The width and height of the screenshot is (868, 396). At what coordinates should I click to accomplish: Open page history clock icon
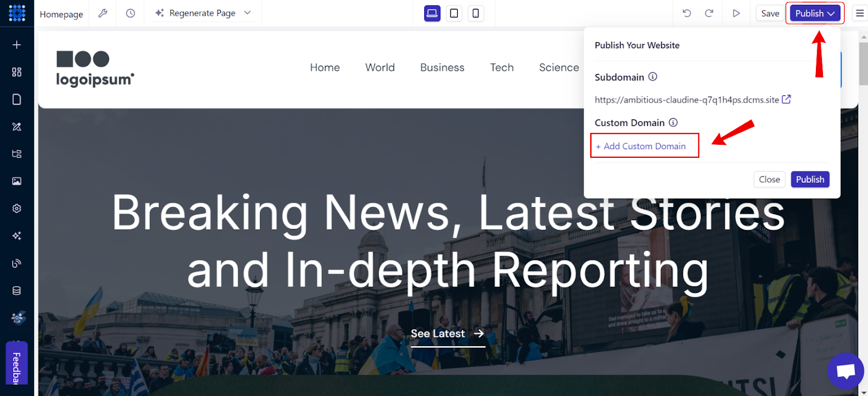(130, 13)
